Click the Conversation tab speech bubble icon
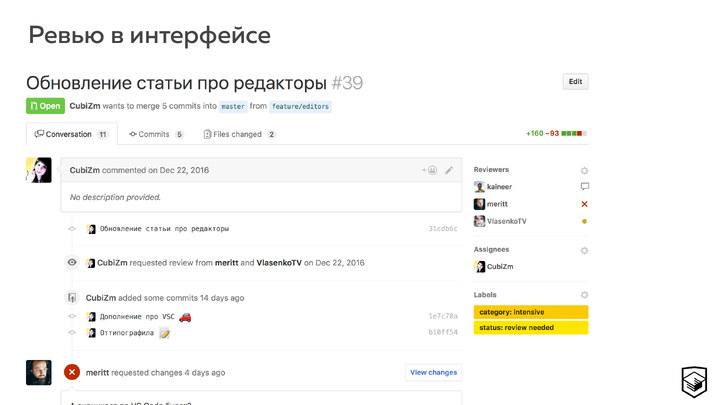Viewport: 720px width, 405px height. 39,134
